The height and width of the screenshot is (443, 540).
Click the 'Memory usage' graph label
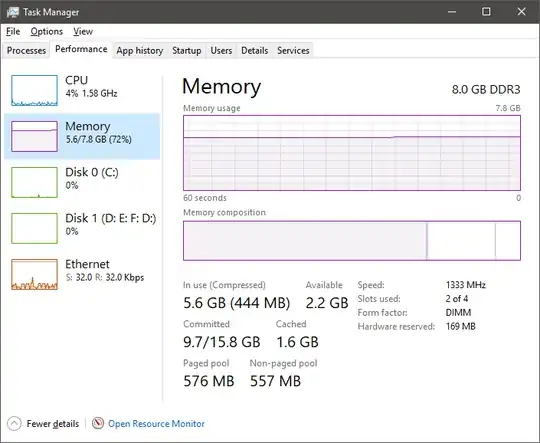[x=212, y=108]
